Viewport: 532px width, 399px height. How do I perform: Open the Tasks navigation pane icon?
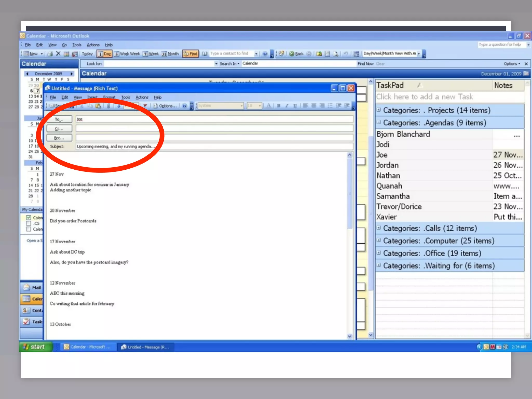26,322
